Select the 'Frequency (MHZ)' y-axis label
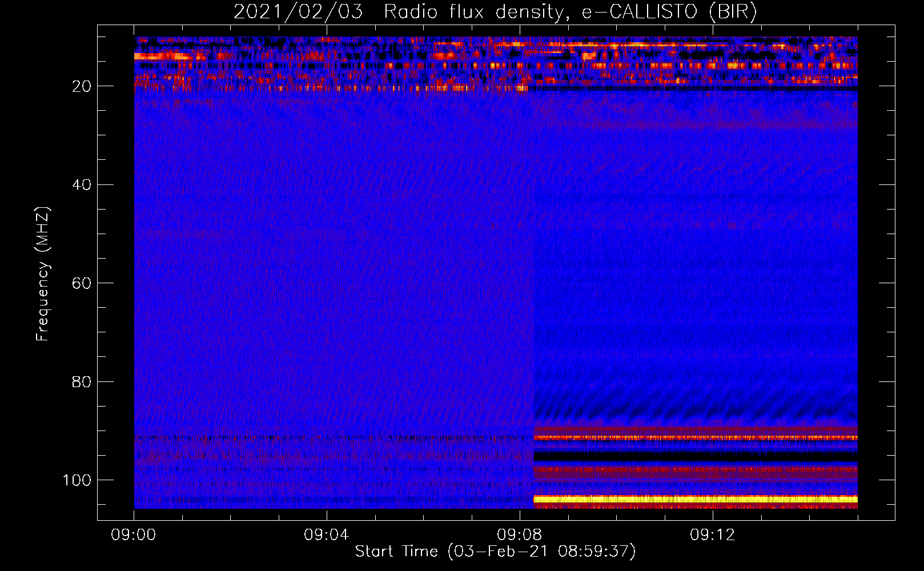Image resolution: width=924 pixels, height=571 pixels. (x=43, y=274)
